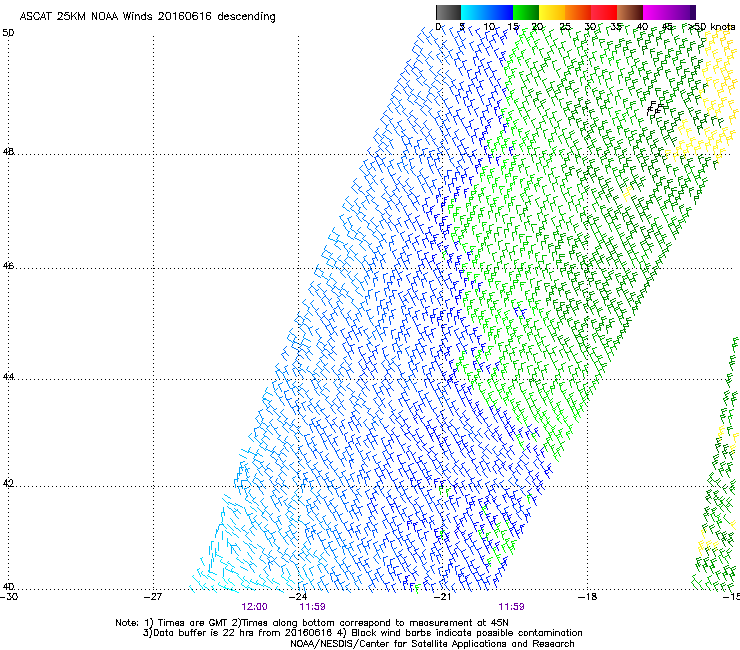Screen dimensions: 740x650
Task: Click the longitude label '-27'
Action: coord(153,597)
